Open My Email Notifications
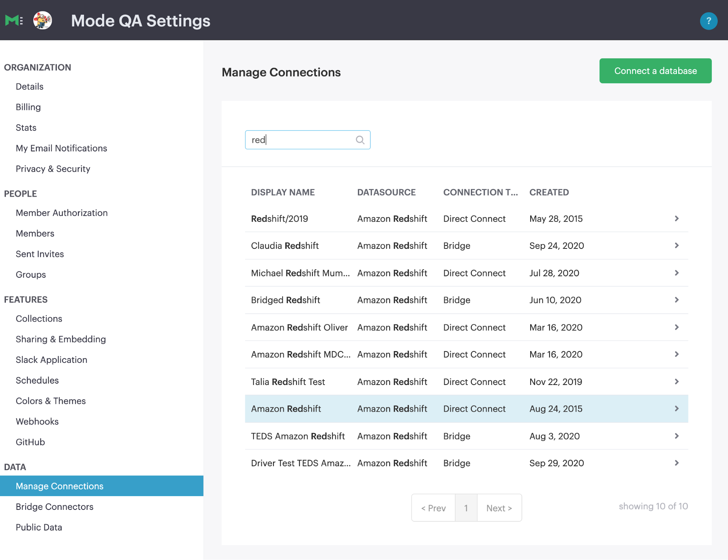The height and width of the screenshot is (560, 728). click(x=61, y=148)
